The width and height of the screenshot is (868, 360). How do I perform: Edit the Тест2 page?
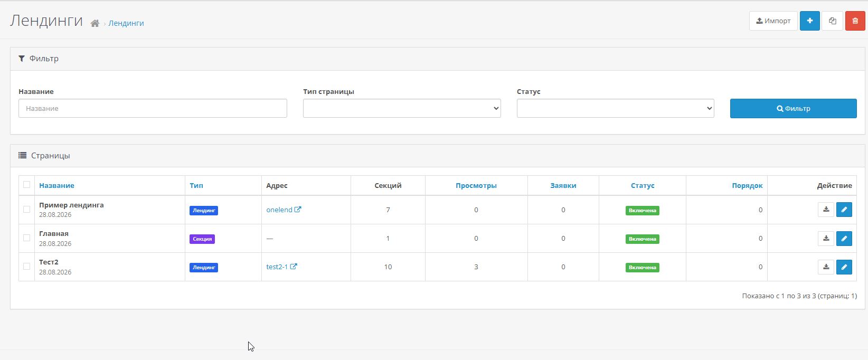[x=844, y=267]
